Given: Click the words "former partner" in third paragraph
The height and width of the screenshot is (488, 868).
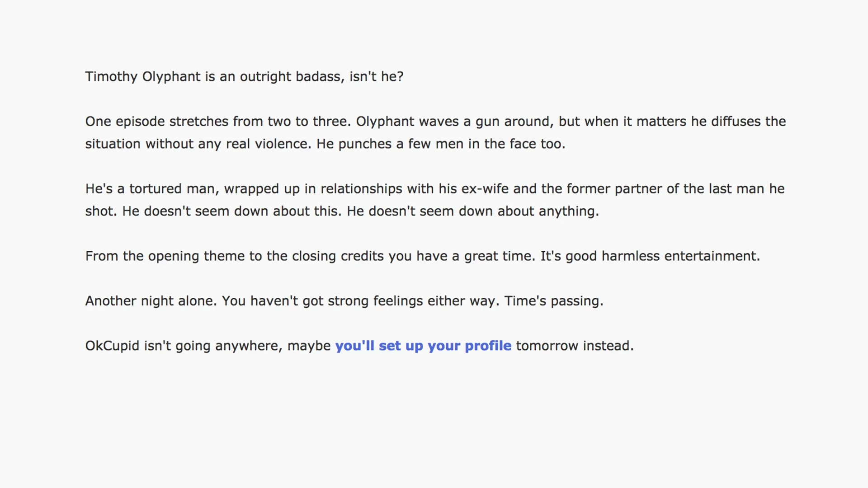Looking at the screenshot, I should (x=613, y=188).
